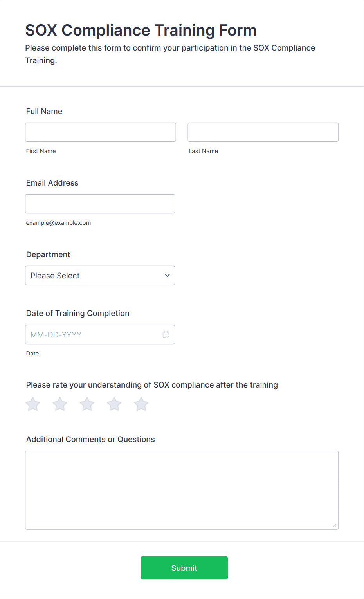
Task: Click the Date of Training Completion label
Action: pos(78,313)
